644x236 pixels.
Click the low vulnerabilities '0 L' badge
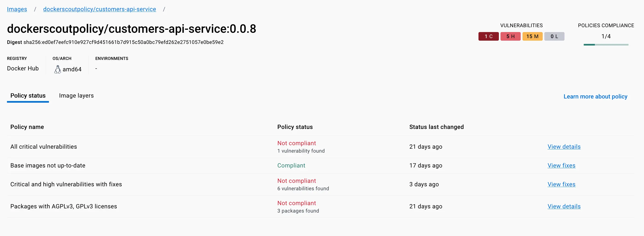pos(554,36)
